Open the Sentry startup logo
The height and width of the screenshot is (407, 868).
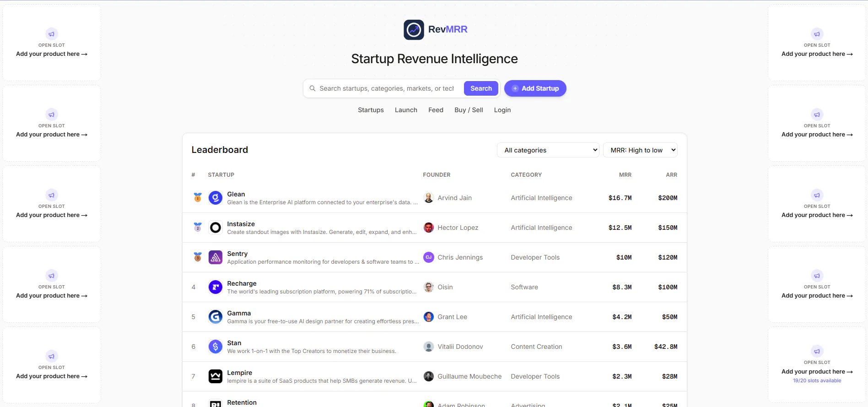[216, 257]
